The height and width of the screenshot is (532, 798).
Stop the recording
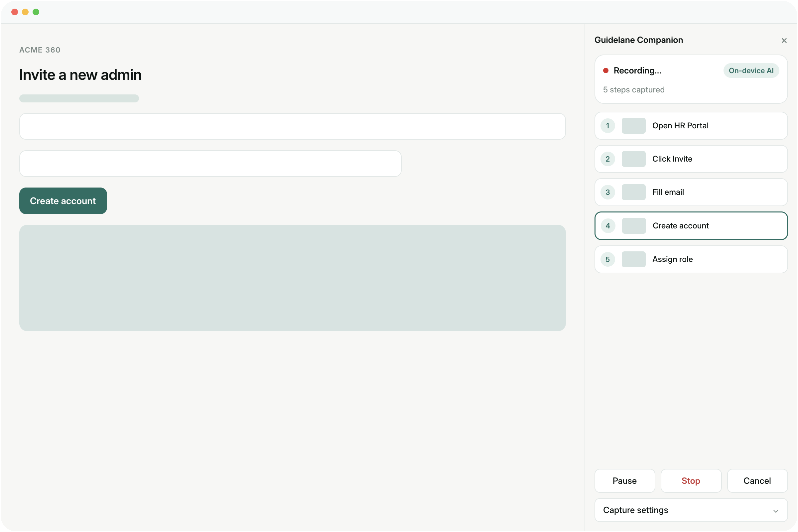pos(691,481)
